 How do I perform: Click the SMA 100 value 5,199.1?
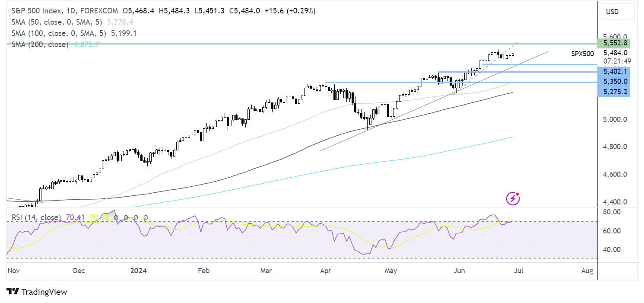[124, 33]
